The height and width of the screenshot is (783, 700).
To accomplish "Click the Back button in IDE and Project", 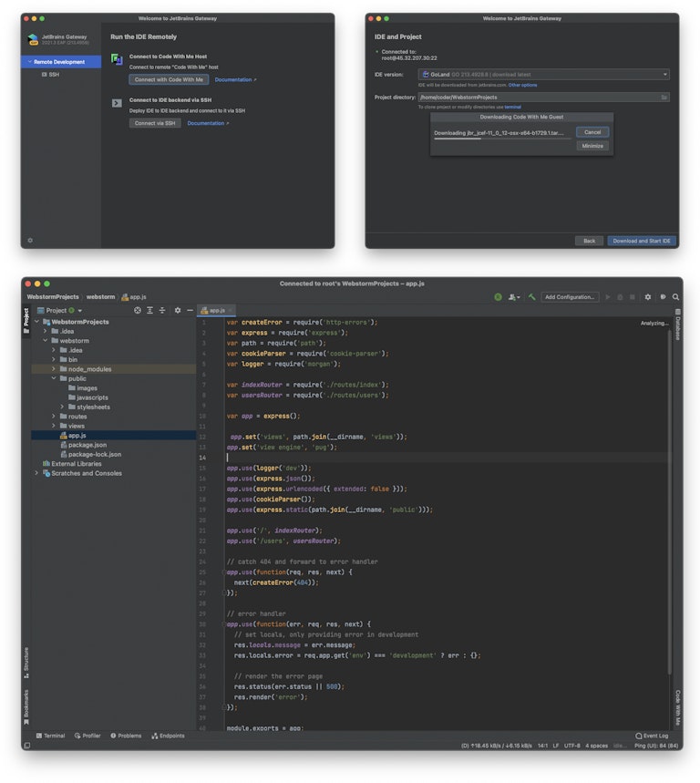I will pyautogui.click(x=589, y=241).
